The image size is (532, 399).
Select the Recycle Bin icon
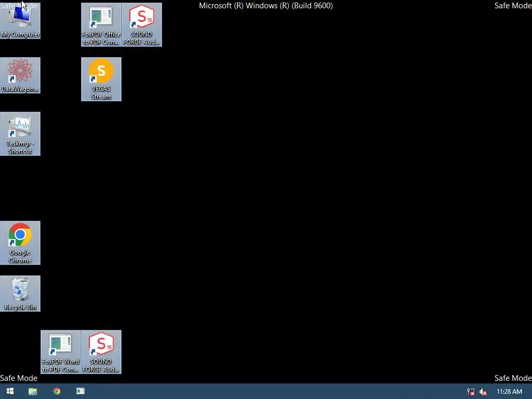(x=20, y=294)
